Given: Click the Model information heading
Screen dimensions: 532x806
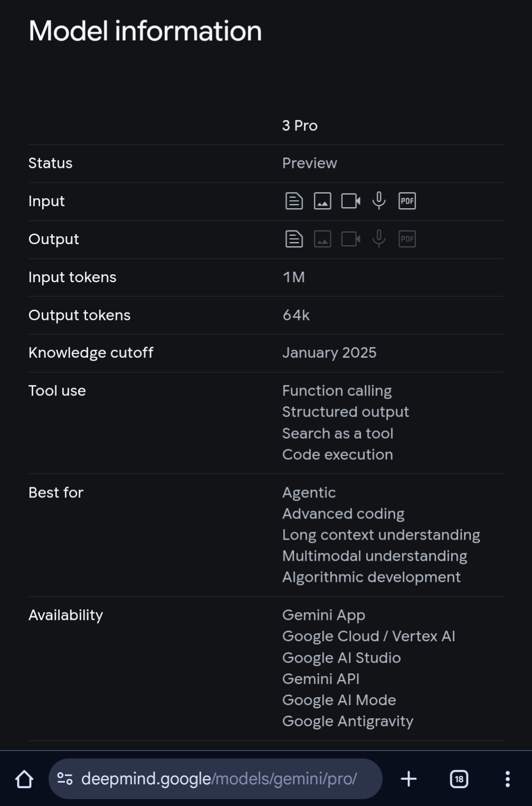Looking at the screenshot, I should point(145,31).
